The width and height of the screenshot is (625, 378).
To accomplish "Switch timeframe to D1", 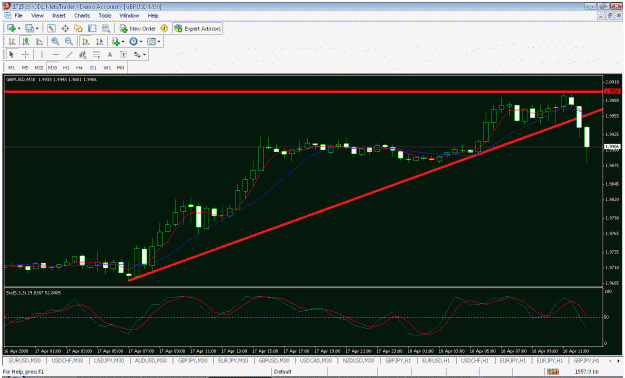I will (93, 68).
